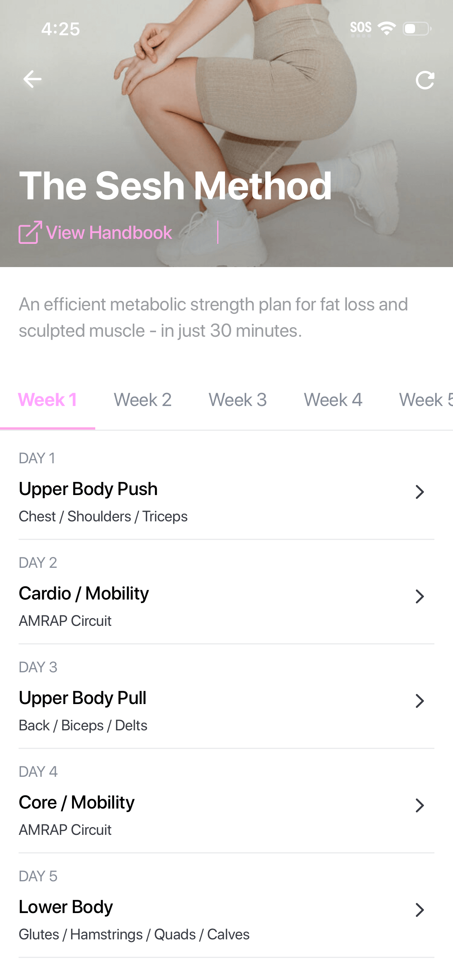
Task: Tap the external-link handbook icon
Action: pos(30,232)
